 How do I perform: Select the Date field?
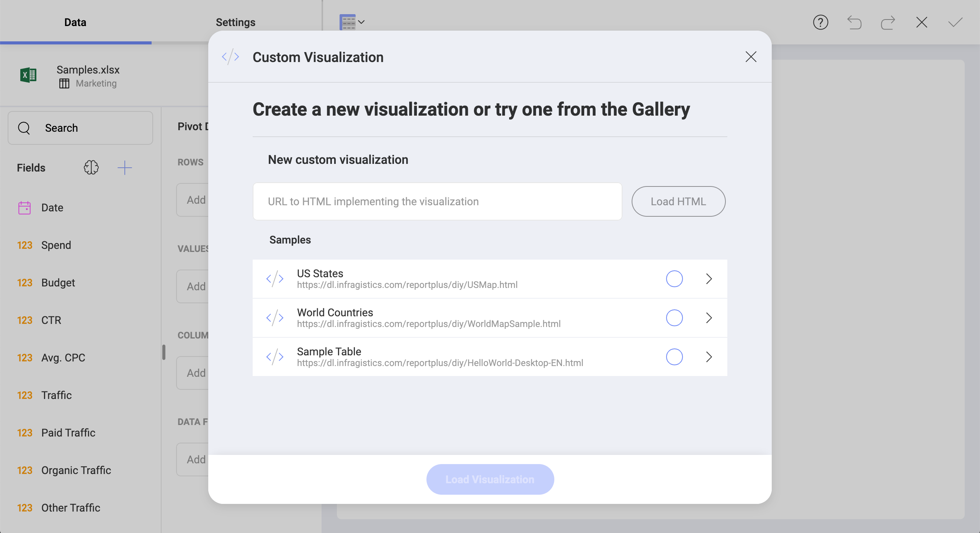80,208
